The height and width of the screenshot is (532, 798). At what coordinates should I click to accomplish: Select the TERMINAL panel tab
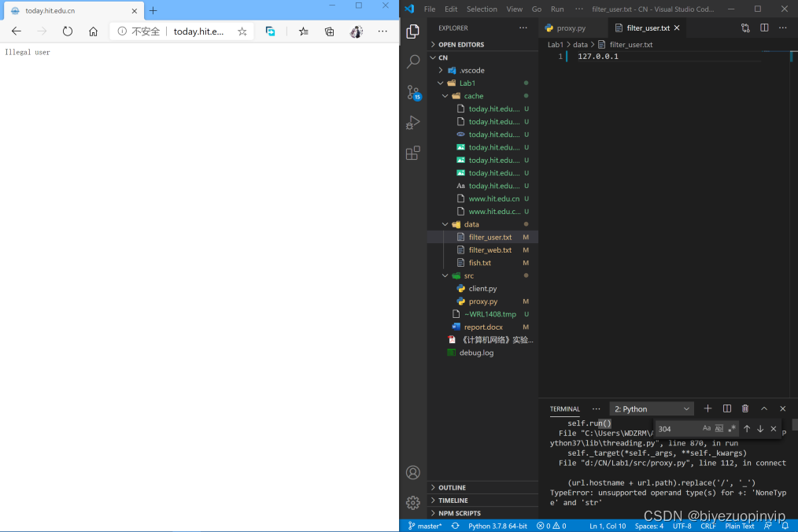[564, 408]
